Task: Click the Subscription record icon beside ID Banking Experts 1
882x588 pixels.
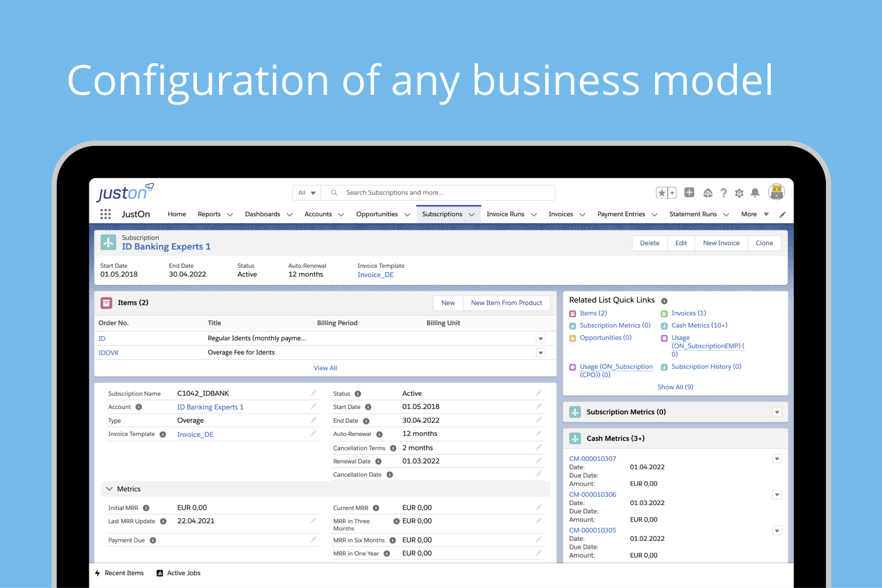Action: pyautogui.click(x=108, y=242)
